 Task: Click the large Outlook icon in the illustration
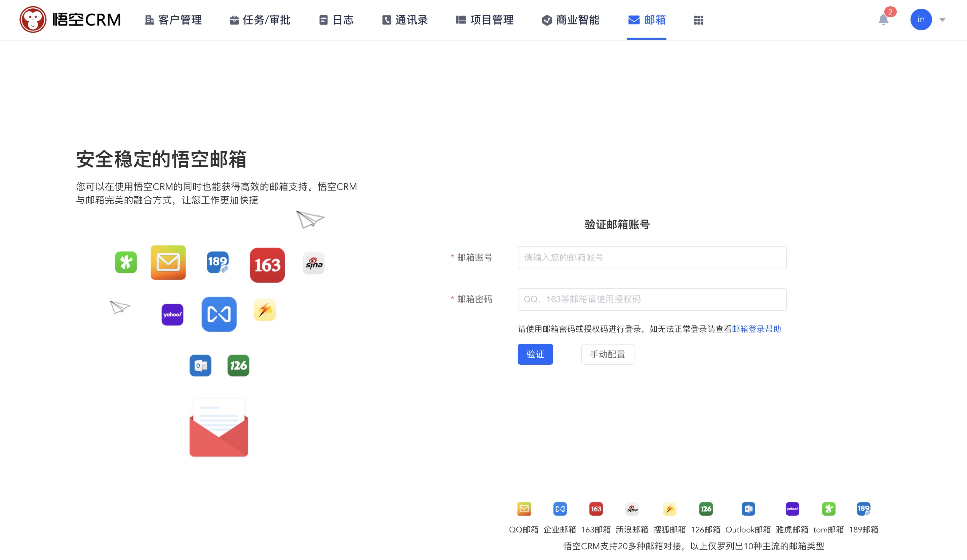tap(200, 365)
